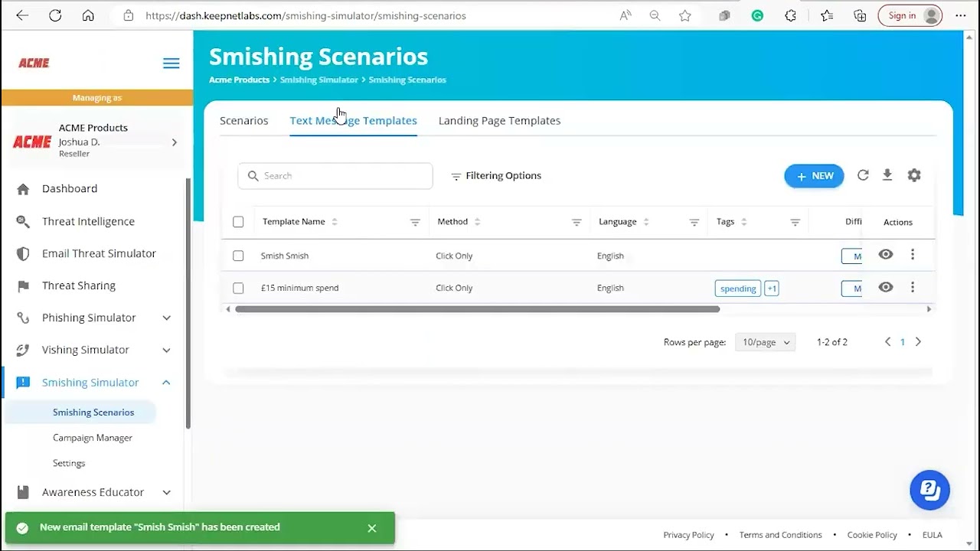This screenshot has width=980, height=551.
Task: Open Campaign Manager in sidebar
Action: [x=93, y=438]
